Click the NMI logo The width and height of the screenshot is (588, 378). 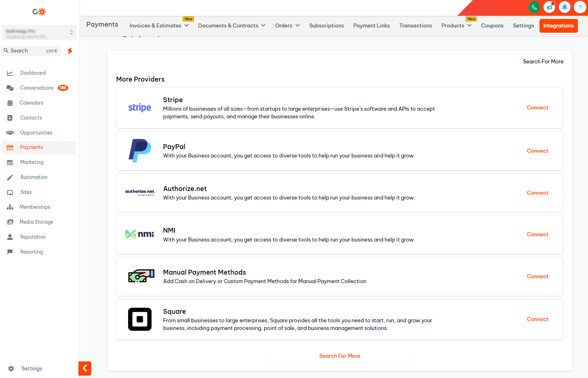140,234
